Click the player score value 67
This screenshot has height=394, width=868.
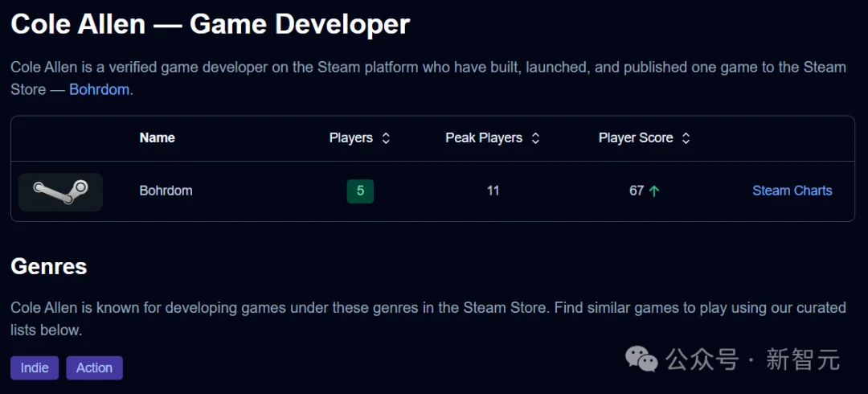coord(637,191)
